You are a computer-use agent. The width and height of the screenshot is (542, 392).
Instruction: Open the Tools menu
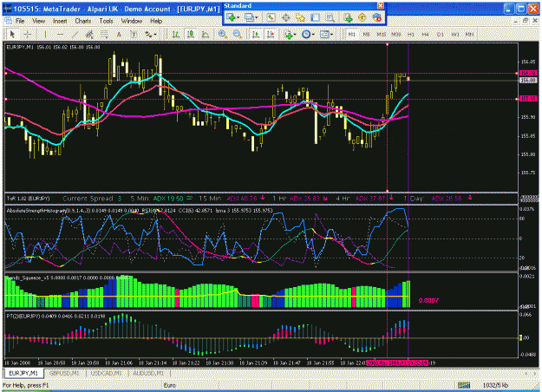coord(106,21)
